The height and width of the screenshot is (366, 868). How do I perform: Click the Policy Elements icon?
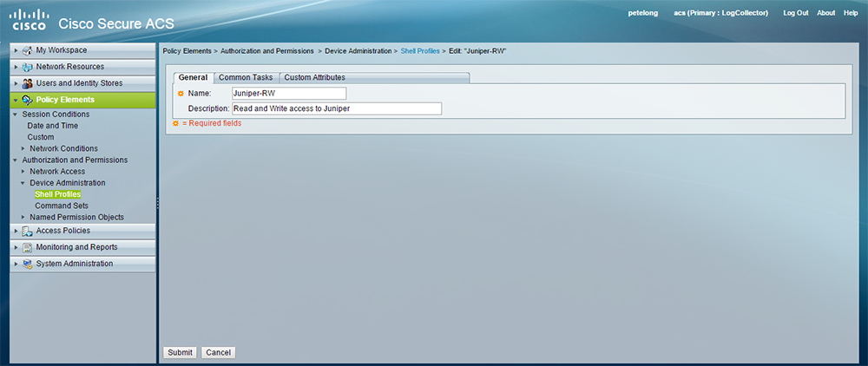[x=27, y=100]
